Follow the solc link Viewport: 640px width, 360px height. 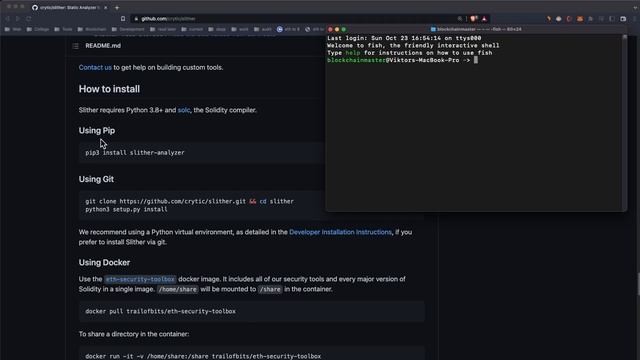coord(184,110)
